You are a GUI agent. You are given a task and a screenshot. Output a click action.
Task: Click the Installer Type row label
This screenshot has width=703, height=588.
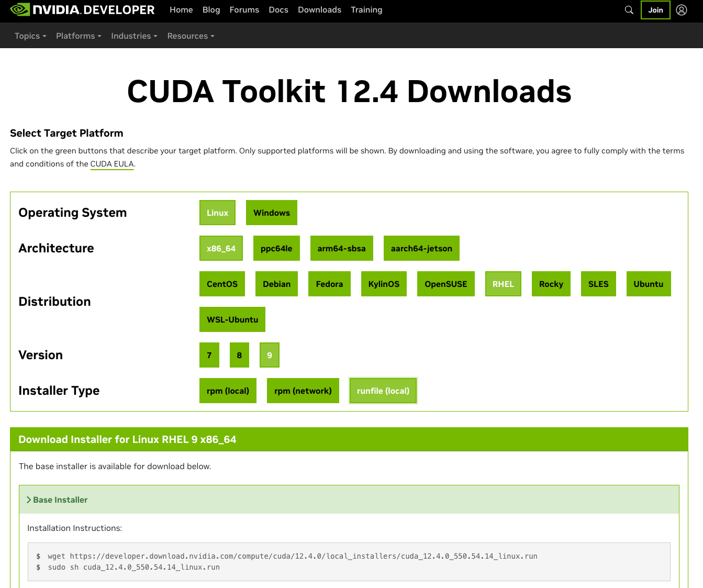point(59,391)
